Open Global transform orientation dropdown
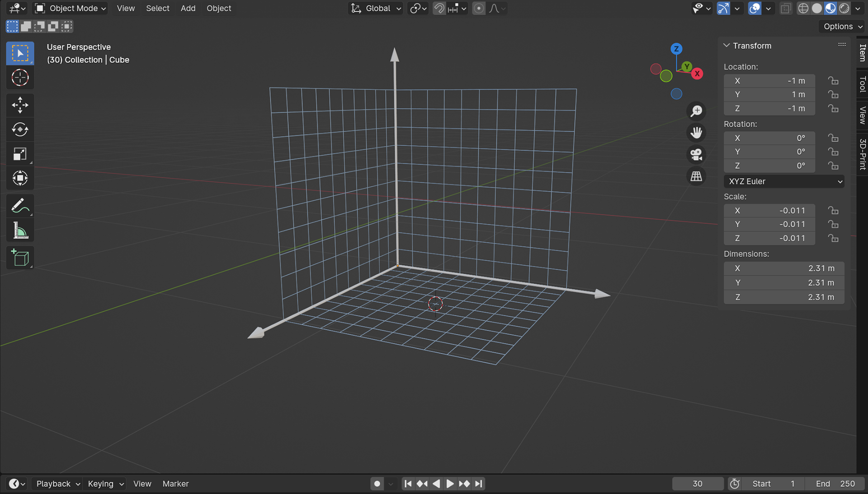868x494 pixels. click(376, 8)
